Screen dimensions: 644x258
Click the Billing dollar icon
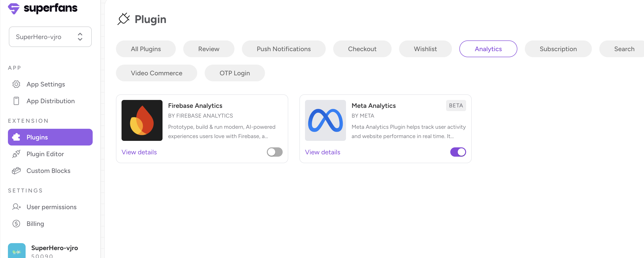pos(16,224)
